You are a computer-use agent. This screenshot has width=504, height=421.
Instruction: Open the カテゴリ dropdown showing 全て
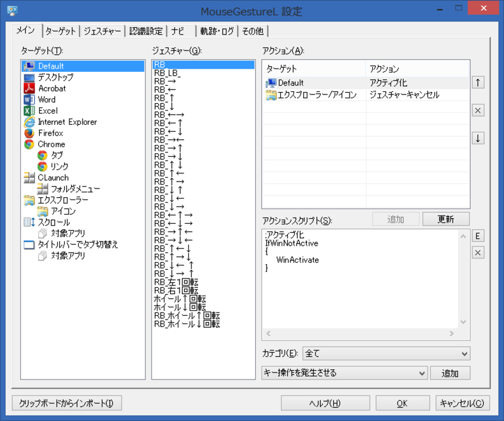pyautogui.click(x=386, y=354)
